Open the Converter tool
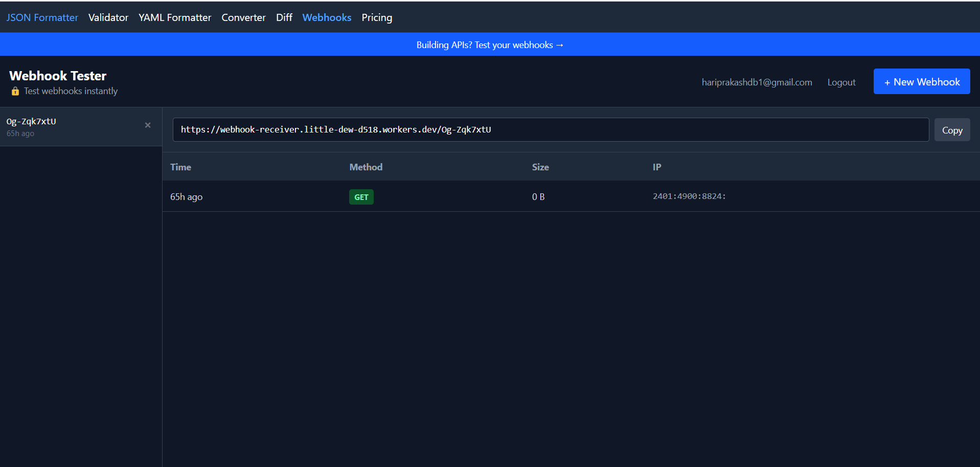 pyautogui.click(x=243, y=17)
